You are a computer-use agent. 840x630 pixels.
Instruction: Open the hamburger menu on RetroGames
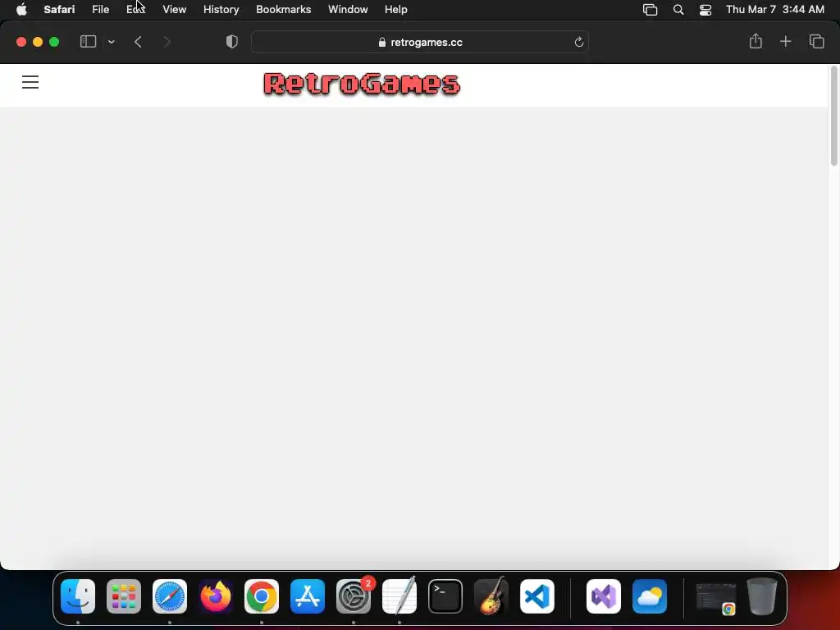tap(30, 82)
